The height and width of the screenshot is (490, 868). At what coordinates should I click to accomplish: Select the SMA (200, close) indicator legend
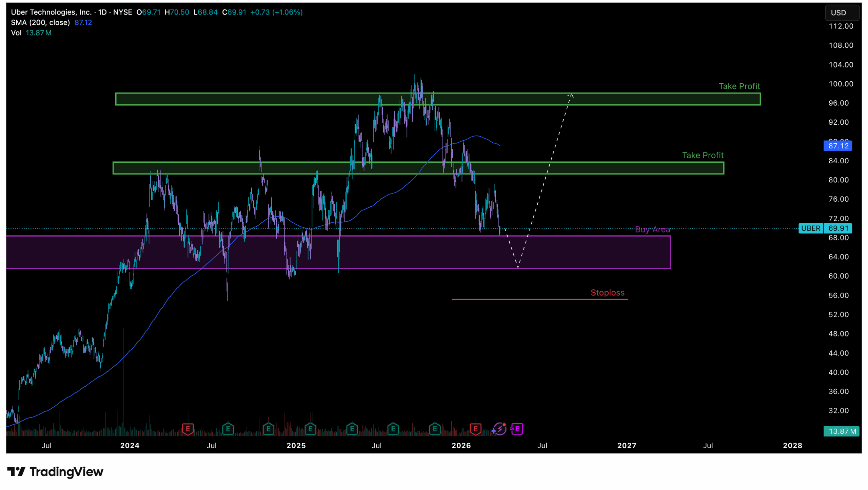[x=40, y=22]
